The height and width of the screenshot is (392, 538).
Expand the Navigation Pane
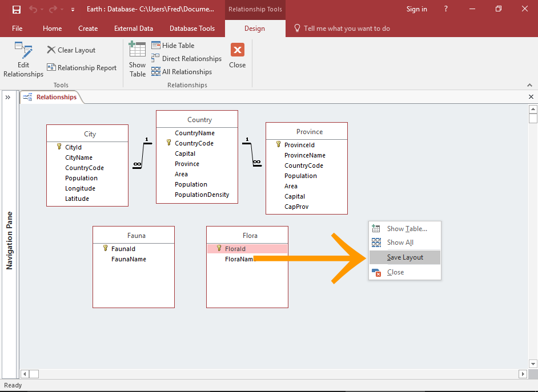[x=8, y=97]
